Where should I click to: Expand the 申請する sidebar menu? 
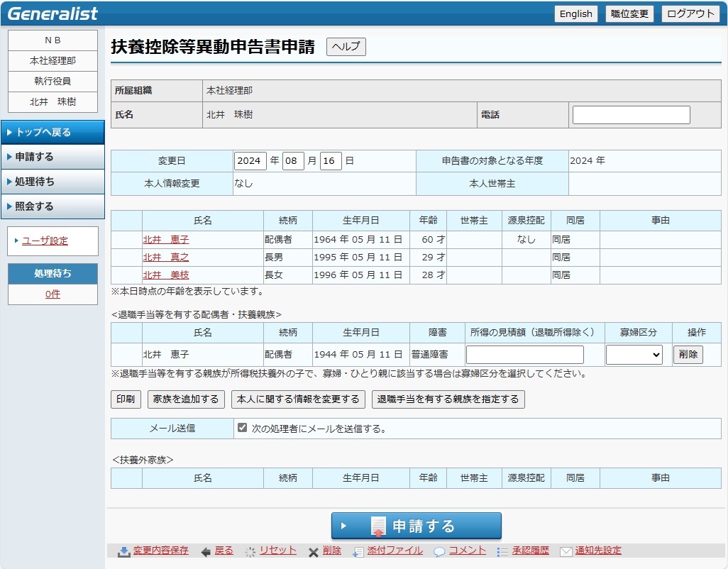click(x=53, y=157)
